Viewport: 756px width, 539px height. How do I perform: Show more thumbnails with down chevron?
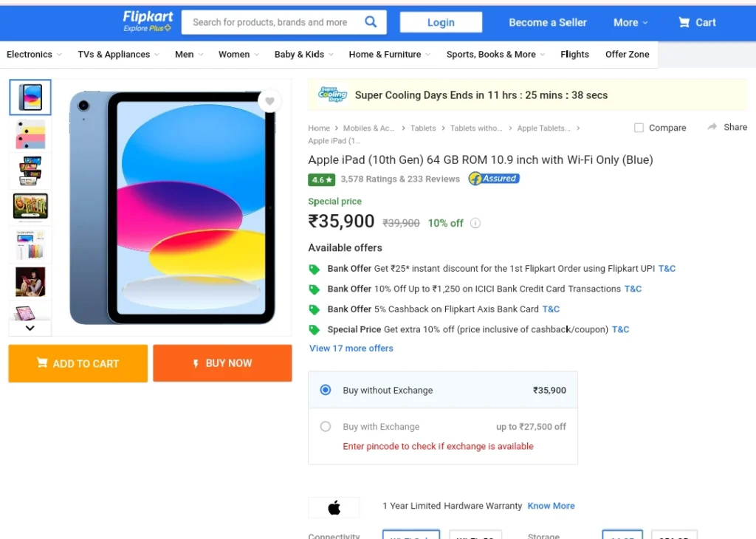click(x=30, y=328)
